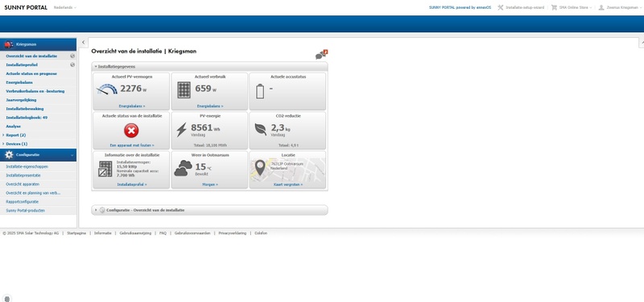Open Jaarvergelijking in the sidebar

(x=21, y=100)
